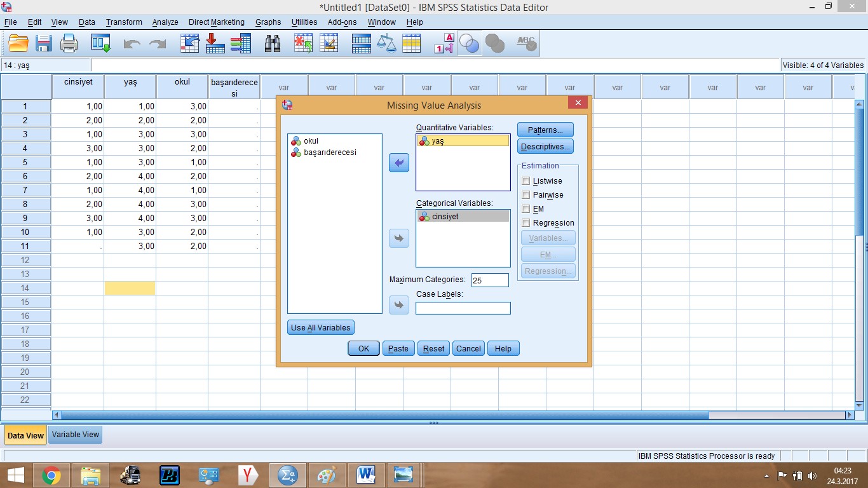Click the Go to variable icon
The image size is (868, 488).
click(215, 43)
